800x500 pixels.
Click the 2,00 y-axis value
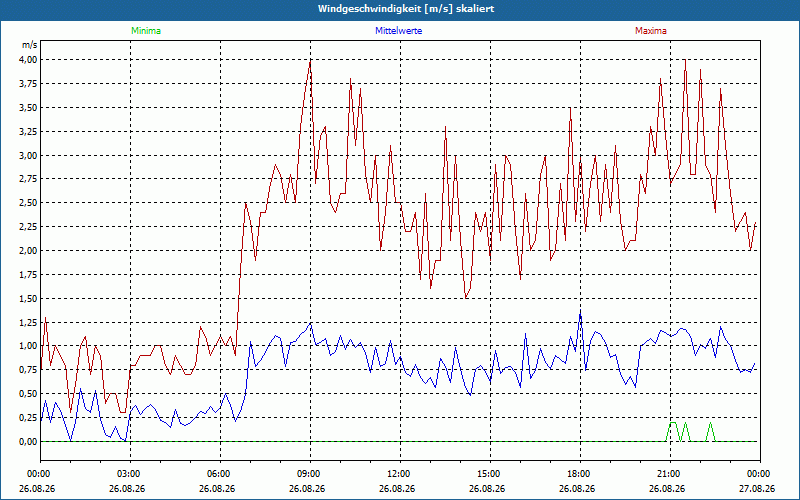pos(28,251)
